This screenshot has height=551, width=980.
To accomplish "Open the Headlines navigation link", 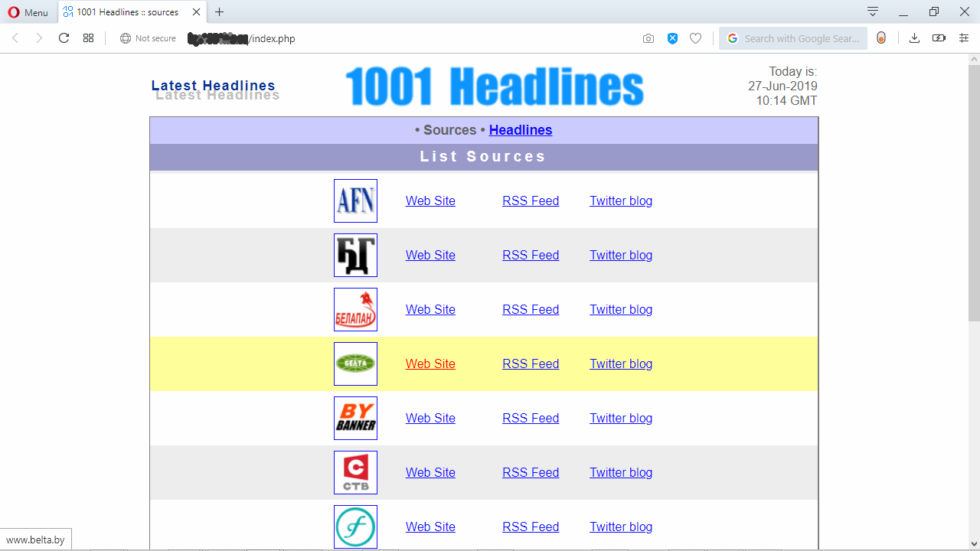I will [521, 130].
